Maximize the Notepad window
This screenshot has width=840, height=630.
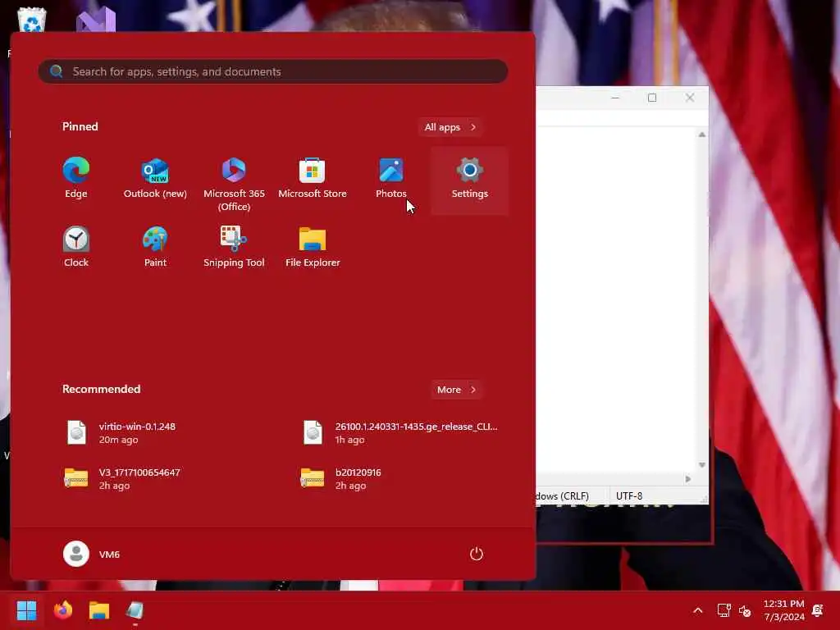652,98
